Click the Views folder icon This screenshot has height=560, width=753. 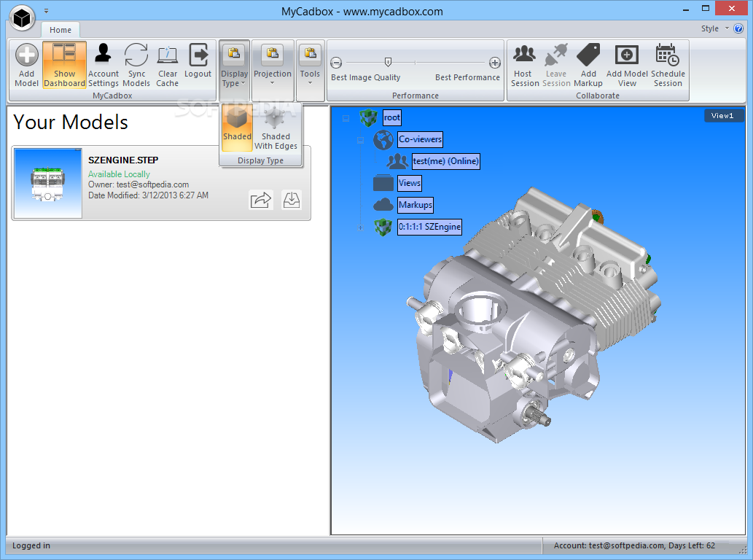(383, 183)
